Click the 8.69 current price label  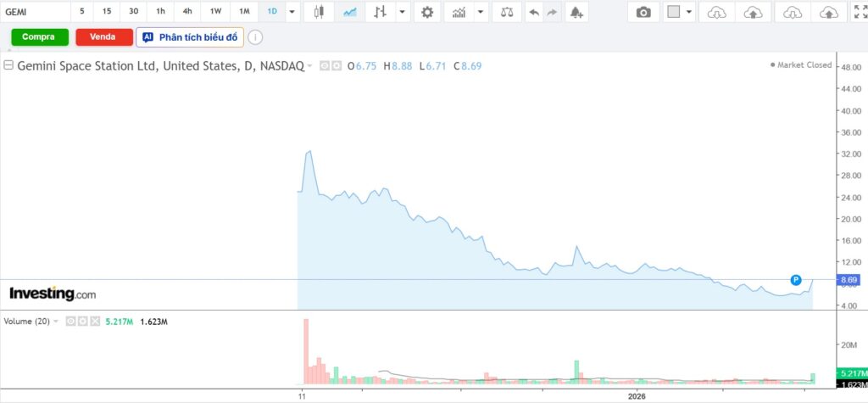coord(849,280)
